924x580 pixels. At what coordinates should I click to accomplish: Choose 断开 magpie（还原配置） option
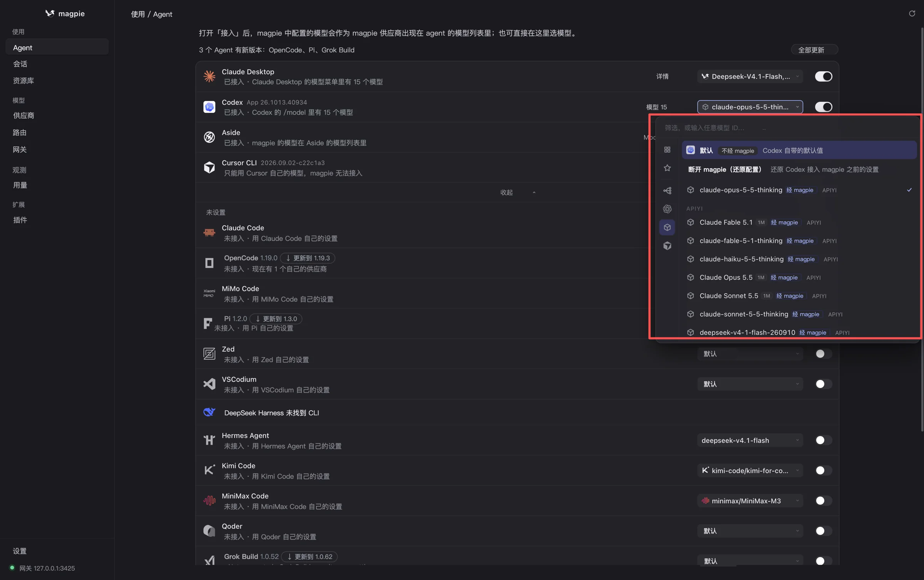pyautogui.click(x=799, y=169)
